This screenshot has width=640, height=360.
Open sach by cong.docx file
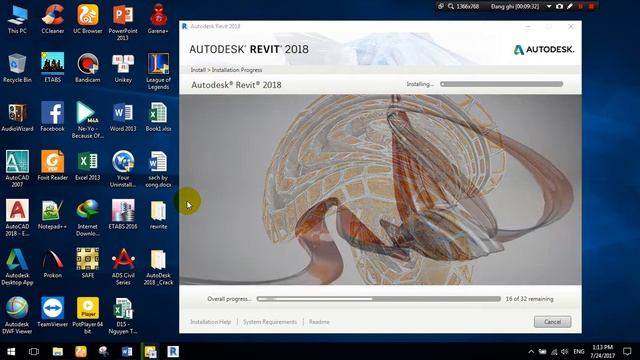click(158, 169)
